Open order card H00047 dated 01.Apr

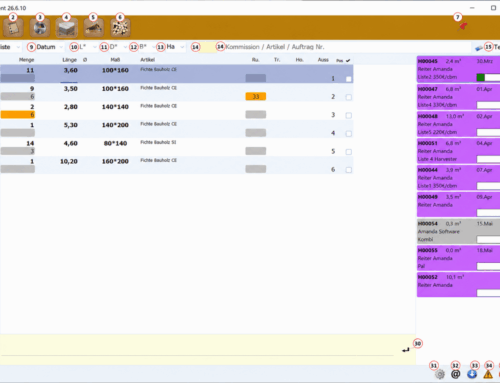(458, 97)
